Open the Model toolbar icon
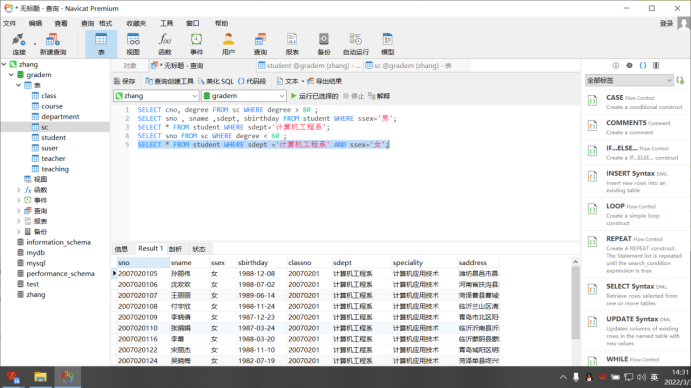This screenshot has height=388, width=691. (387, 44)
